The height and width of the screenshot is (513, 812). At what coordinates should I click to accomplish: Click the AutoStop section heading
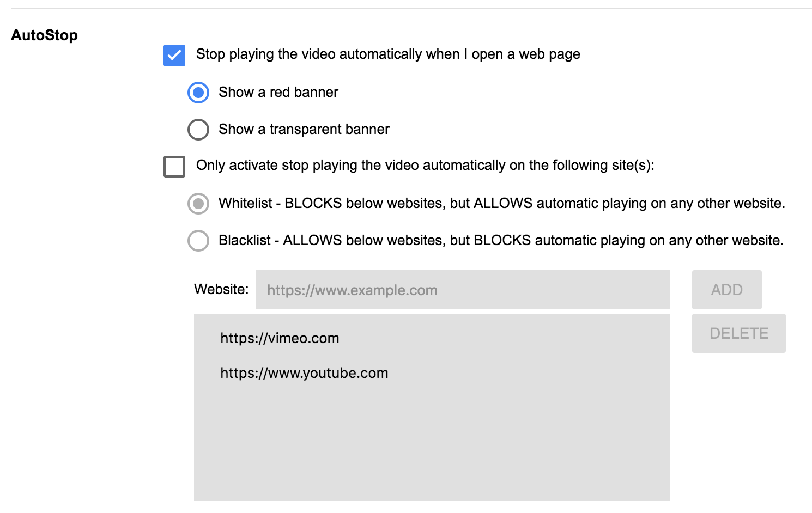pos(45,35)
